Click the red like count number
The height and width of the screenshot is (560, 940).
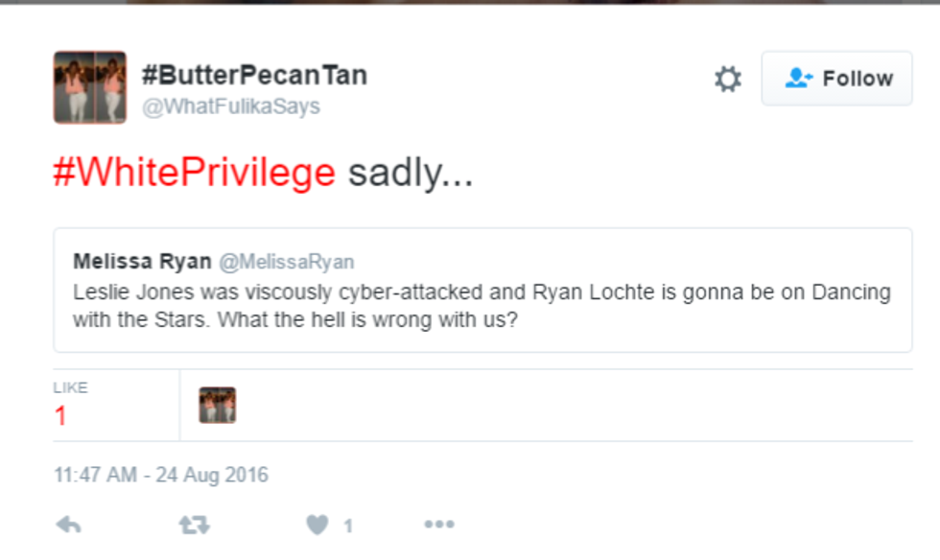click(x=60, y=416)
